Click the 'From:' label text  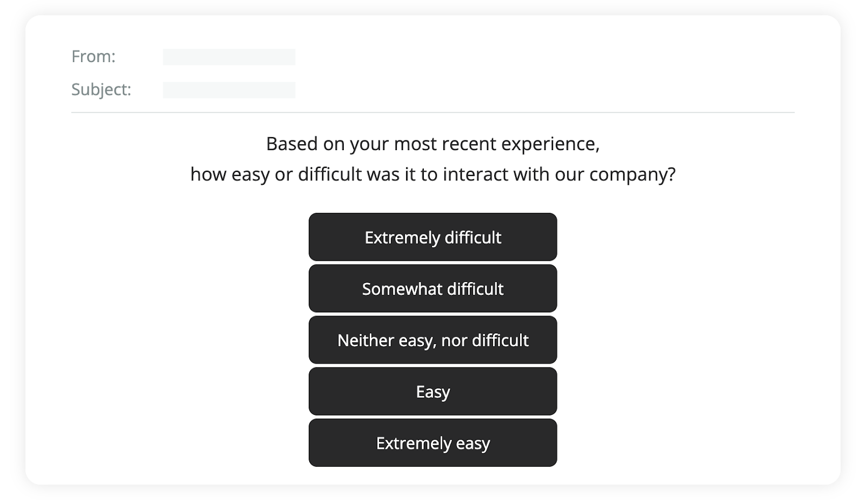(x=93, y=56)
